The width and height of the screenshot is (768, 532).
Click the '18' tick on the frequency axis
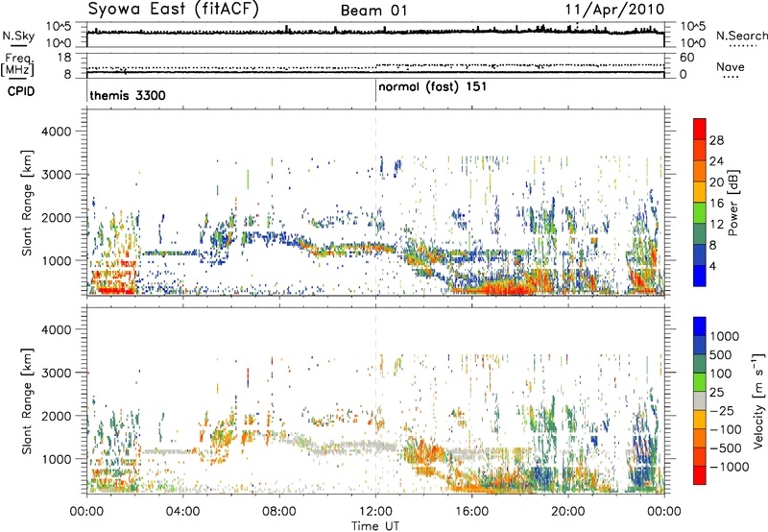pos(64,58)
